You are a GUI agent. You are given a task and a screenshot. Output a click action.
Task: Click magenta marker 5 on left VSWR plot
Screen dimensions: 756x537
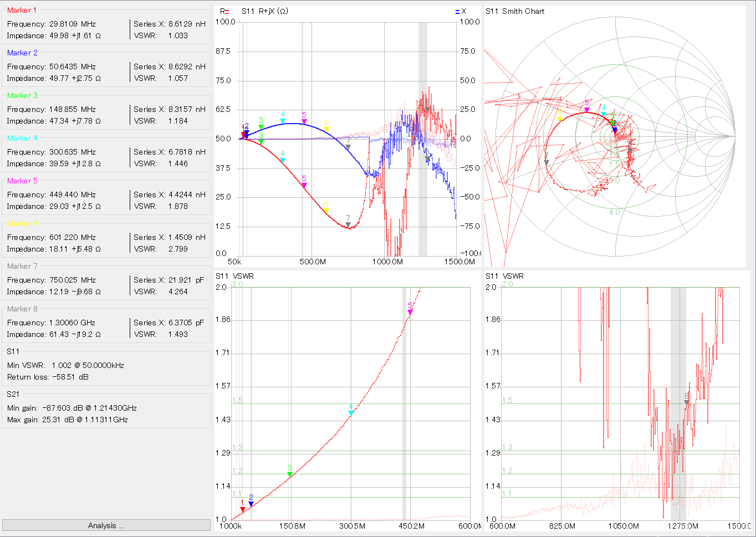[x=410, y=312]
